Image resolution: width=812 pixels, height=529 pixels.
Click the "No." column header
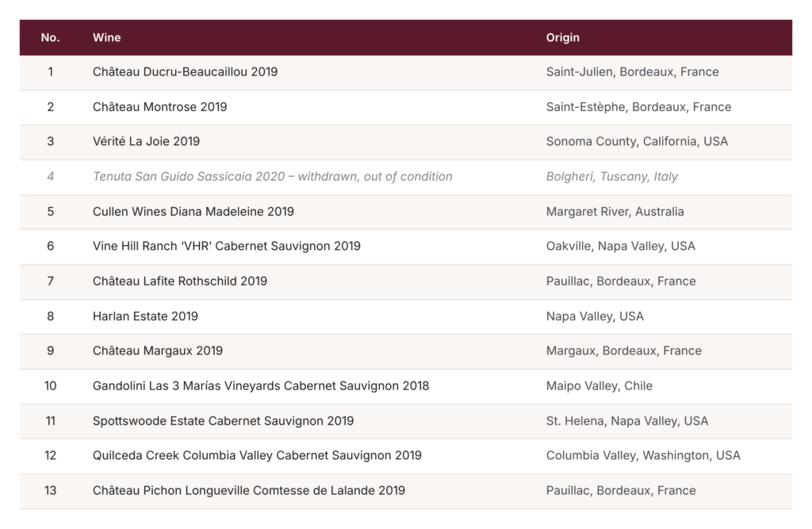pyautogui.click(x=50, y=37)
